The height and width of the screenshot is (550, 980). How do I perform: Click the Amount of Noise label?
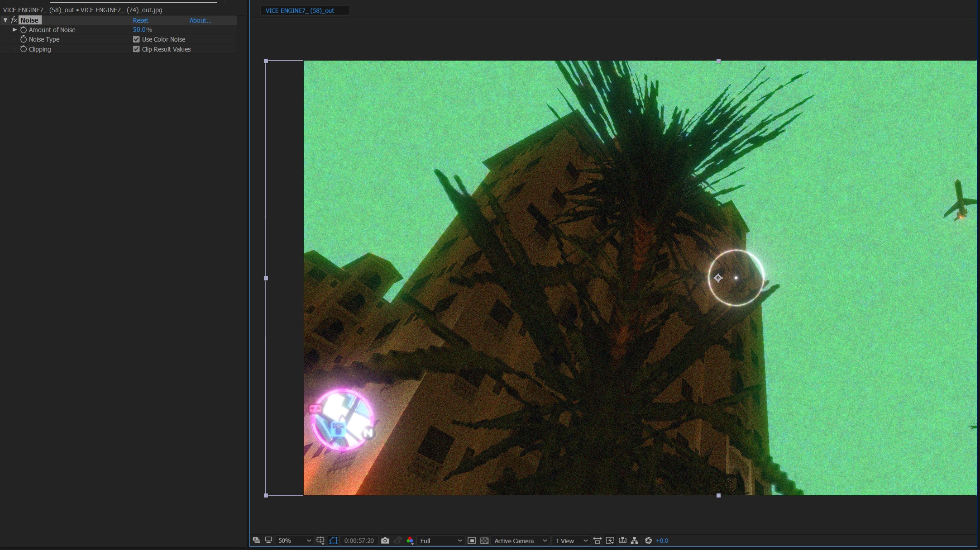pos(52,30)
